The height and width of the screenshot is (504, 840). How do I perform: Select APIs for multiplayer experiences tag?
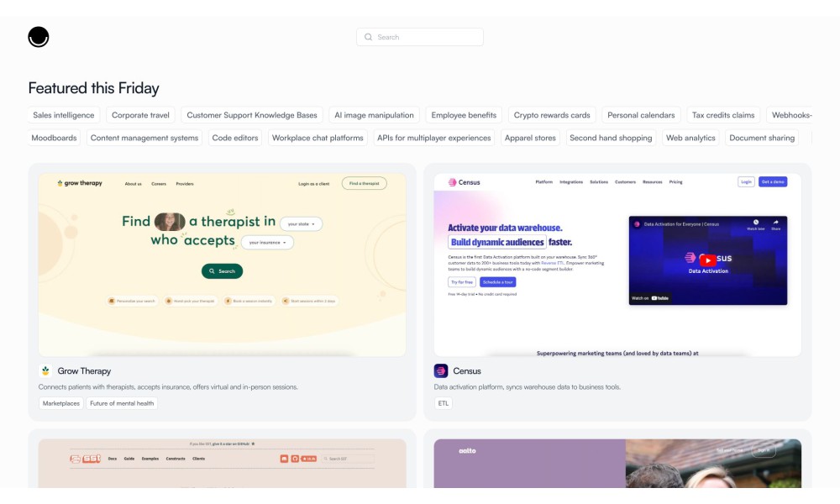tap(434, 138)
